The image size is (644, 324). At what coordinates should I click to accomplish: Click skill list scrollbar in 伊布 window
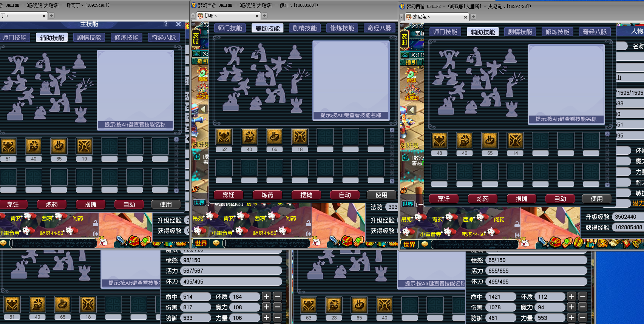(392, 156)
